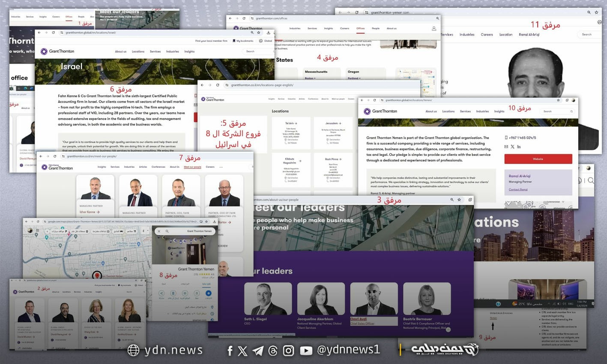Click the red Website button
The height and width of the screenshot is (364, 607).
538,159
